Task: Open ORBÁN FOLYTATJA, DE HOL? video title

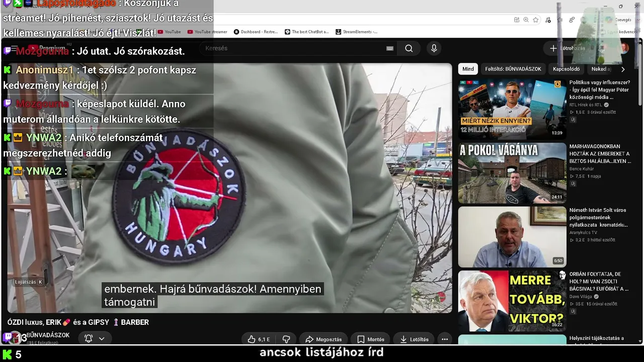Action: [599, 282]
